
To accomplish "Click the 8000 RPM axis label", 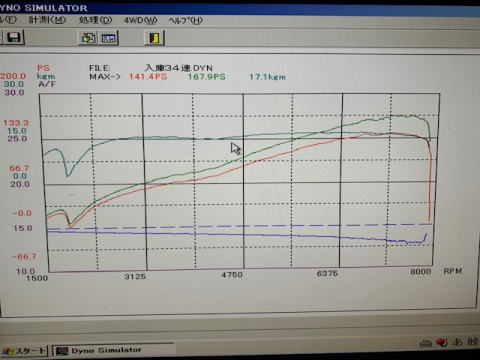I will click(x=420, y=271).
